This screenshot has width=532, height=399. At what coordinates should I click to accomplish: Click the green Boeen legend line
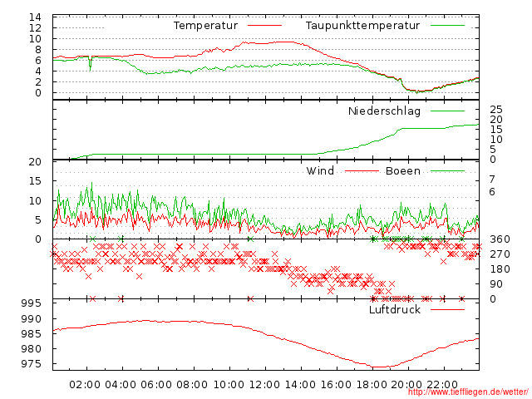coord(447,171)
